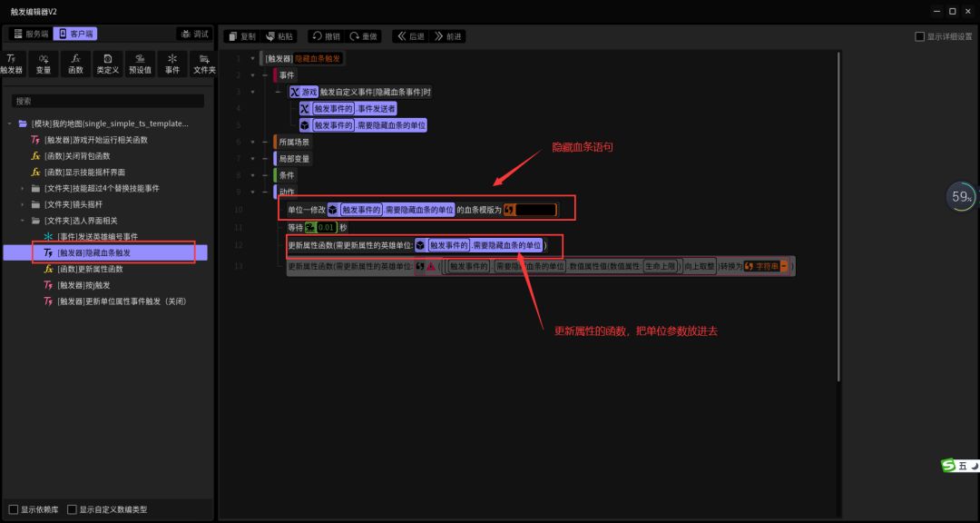Focus the 搜索 search field

pos(107,101)
